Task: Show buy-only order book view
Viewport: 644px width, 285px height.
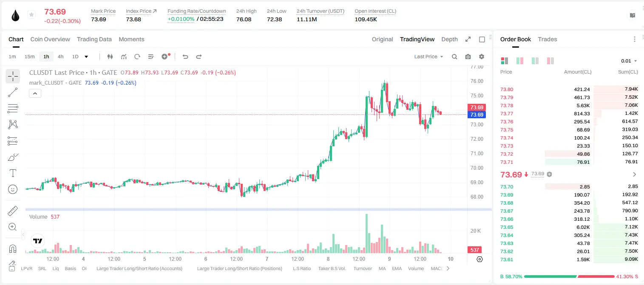Action: 535,61
